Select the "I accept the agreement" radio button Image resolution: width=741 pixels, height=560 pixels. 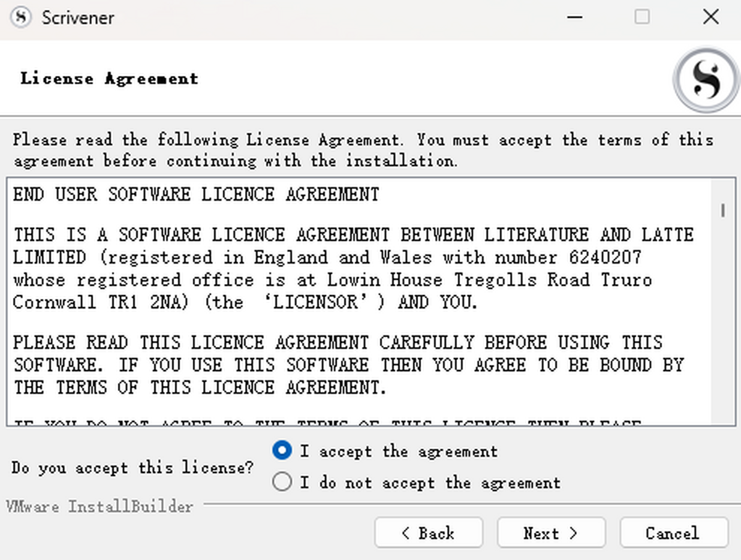tap(282, 451)
